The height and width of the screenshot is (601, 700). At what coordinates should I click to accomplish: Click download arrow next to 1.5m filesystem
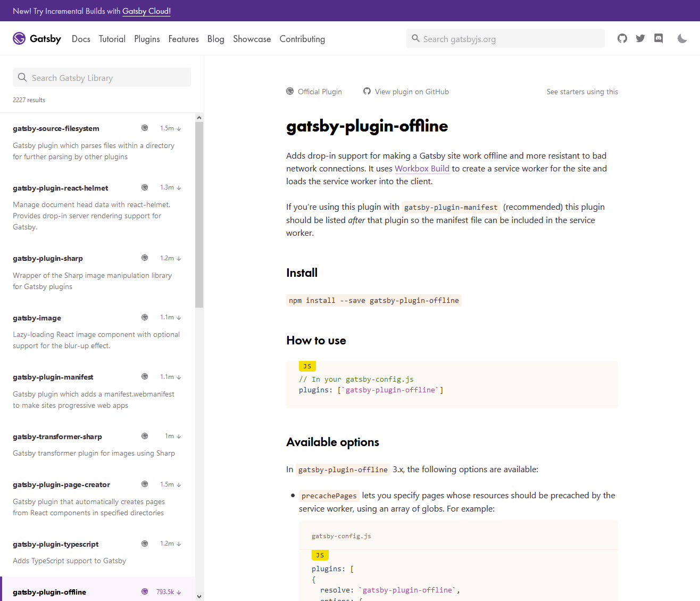point(179,128)
